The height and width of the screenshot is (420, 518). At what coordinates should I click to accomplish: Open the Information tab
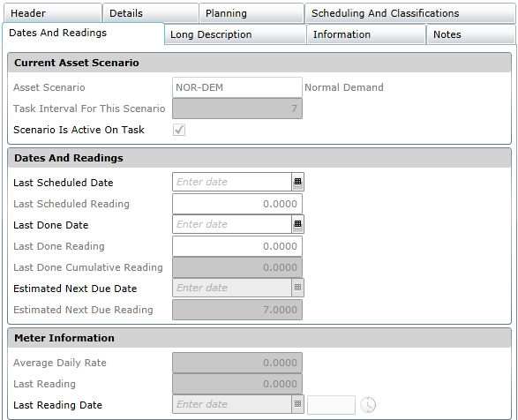[x=366, y=34]
